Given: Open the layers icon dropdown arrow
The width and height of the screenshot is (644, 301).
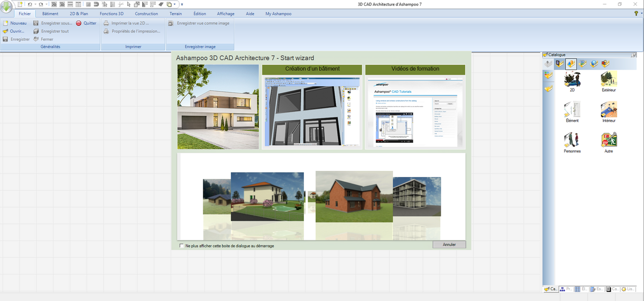Looking at the screenshot, I should pos(174,4).
